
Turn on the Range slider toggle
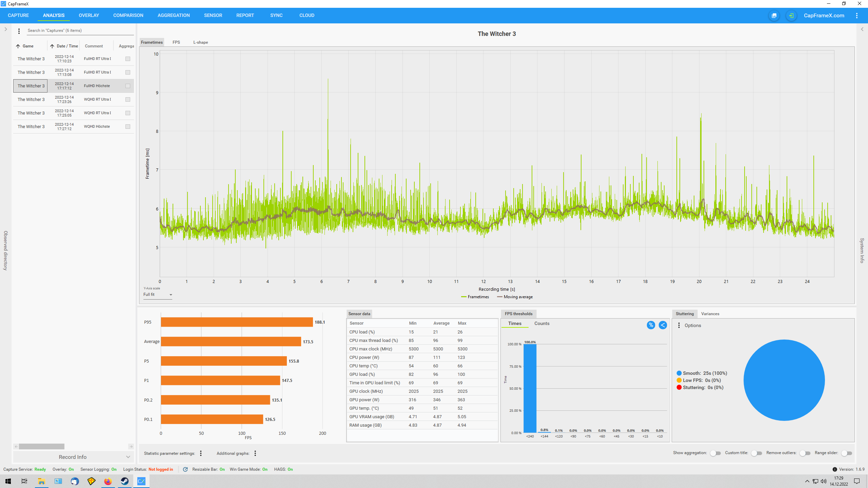(847, 453)
